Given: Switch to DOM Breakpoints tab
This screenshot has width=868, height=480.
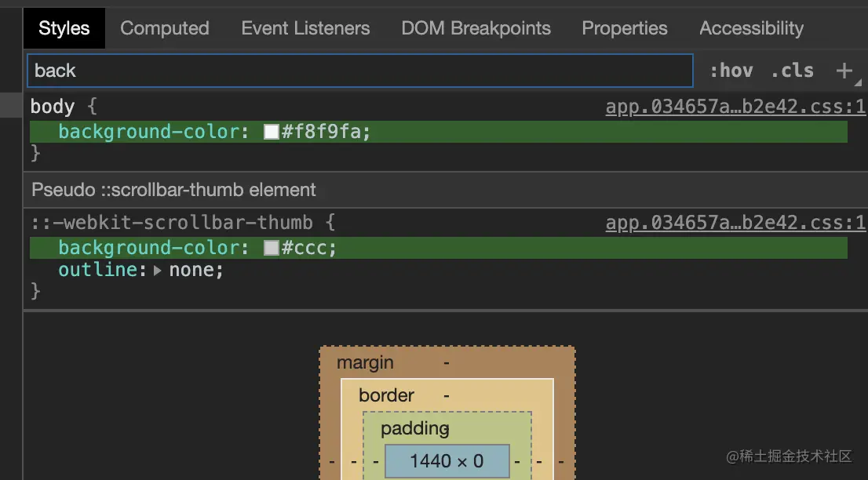Looking at the screenshot, I should [x=476, y=28].
